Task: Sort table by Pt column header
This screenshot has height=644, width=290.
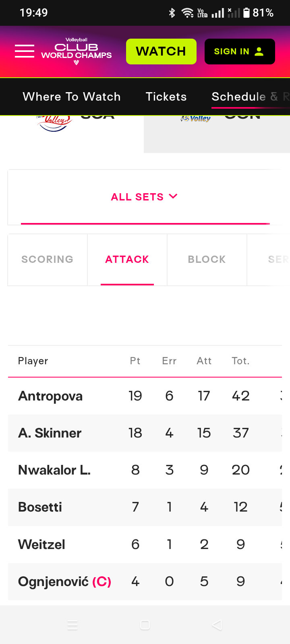Action: click(135, 361)
